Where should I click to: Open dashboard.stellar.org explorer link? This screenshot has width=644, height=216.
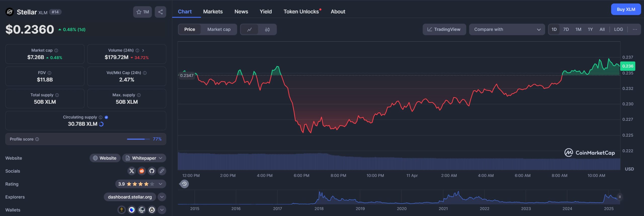tap(130, 197)
